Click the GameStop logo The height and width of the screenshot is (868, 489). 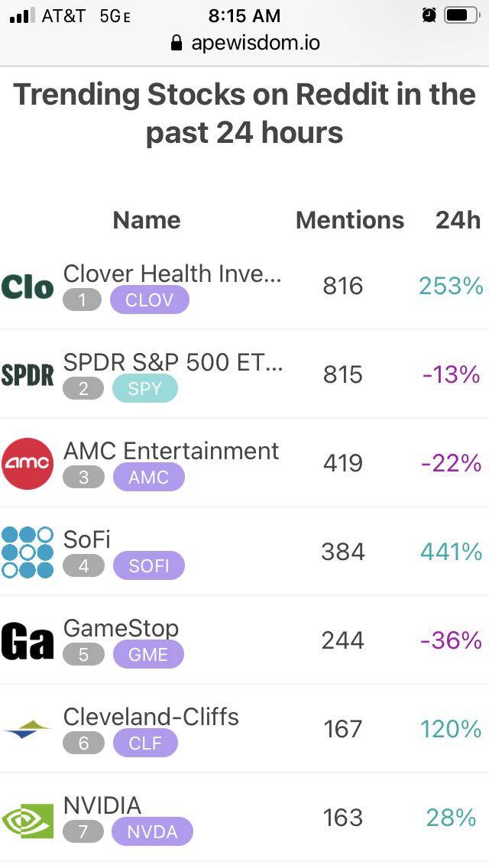tap(28, 640)
